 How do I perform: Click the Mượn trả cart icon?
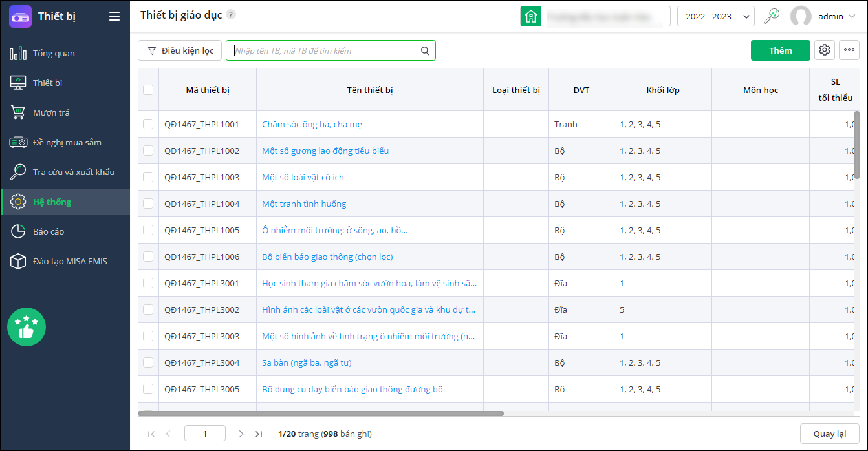click(x=18, y=112)
